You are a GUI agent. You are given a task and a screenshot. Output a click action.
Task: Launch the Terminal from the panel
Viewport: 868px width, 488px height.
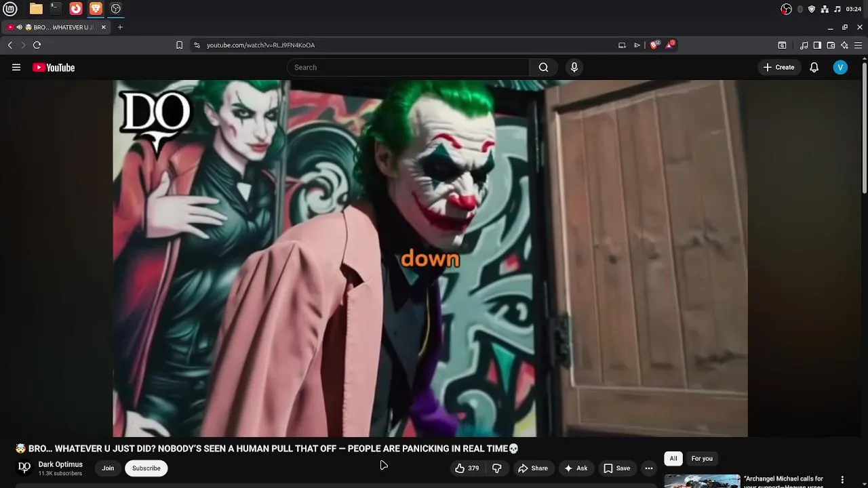(56, 9)
